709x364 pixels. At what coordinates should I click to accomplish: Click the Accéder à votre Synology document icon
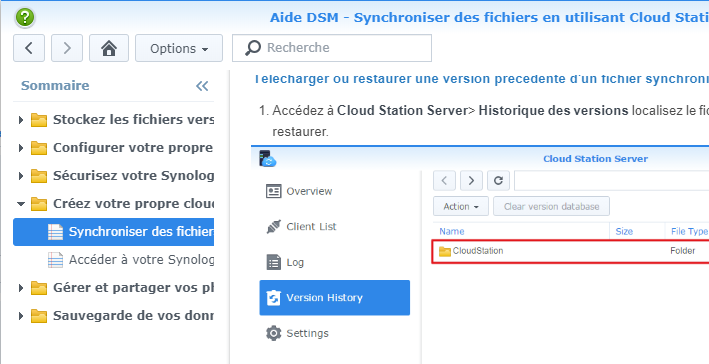pyautogui.click(x=55, y=260)
